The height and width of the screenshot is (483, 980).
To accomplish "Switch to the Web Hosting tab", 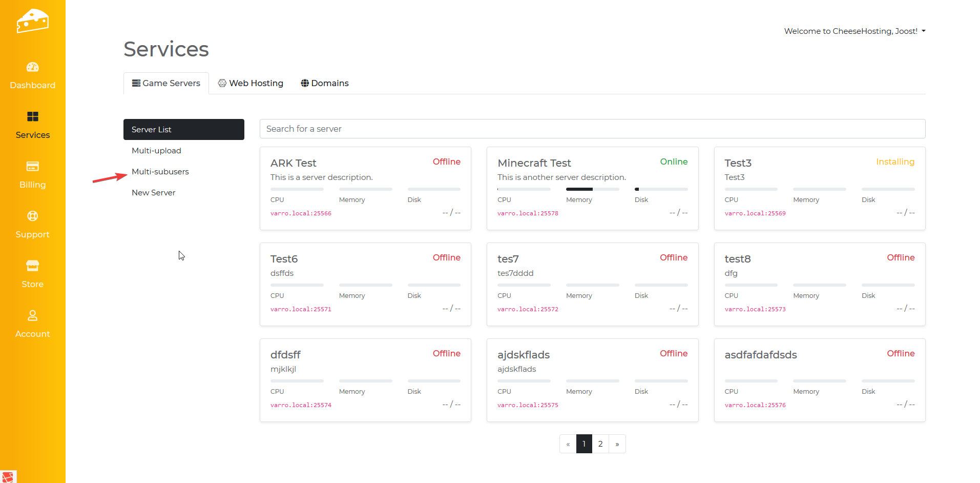I will point(251,83).
